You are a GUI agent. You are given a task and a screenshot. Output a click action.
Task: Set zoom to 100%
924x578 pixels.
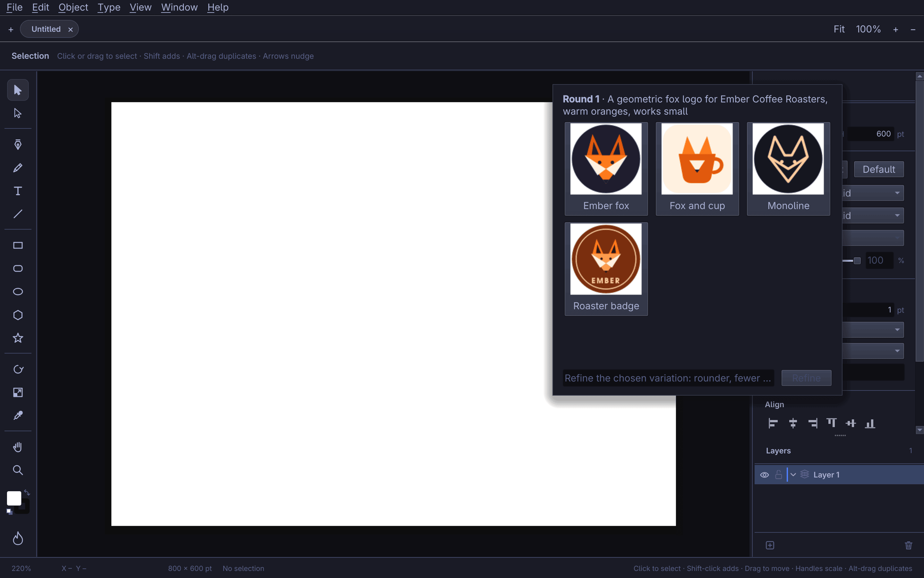coord(868,30)
